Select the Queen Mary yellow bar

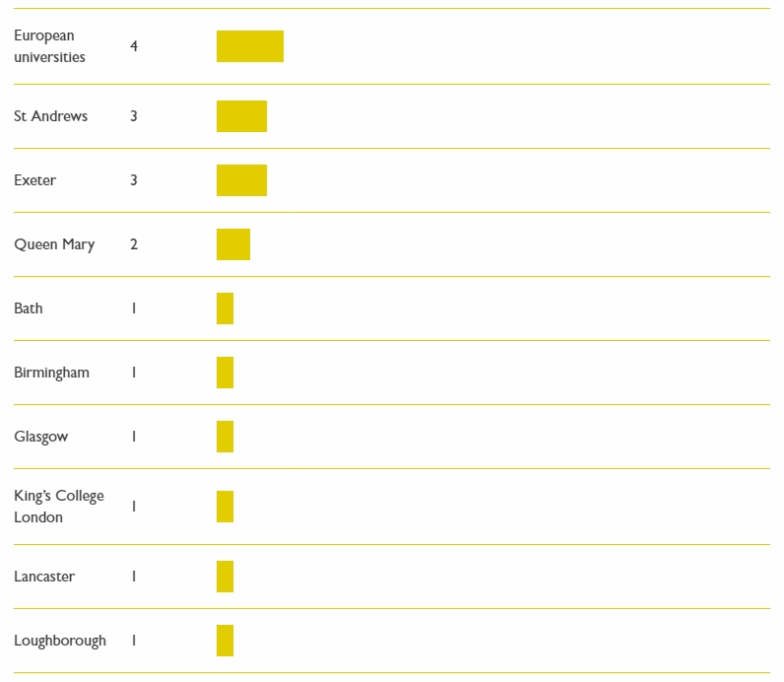233,244
